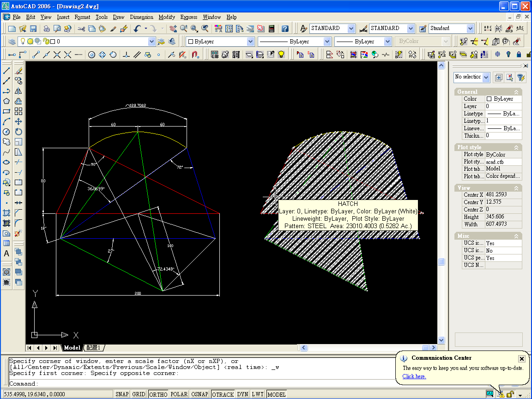Open the linetype ByLayer dropdown
Image resolution: width=532 pixels, height=399 pixels.
pos(327,42)
